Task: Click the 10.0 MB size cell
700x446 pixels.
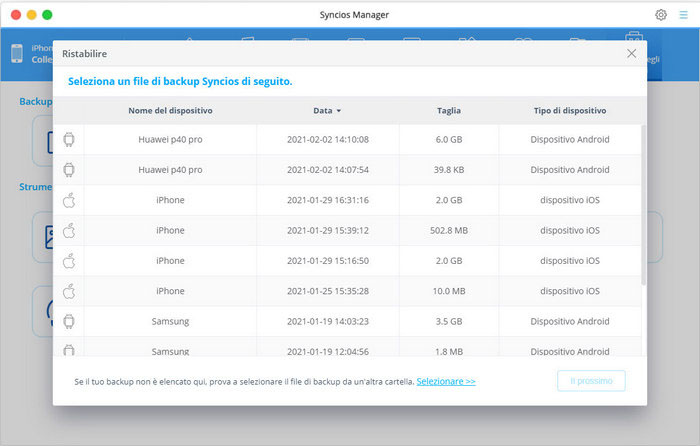Action: click(449, 291)
